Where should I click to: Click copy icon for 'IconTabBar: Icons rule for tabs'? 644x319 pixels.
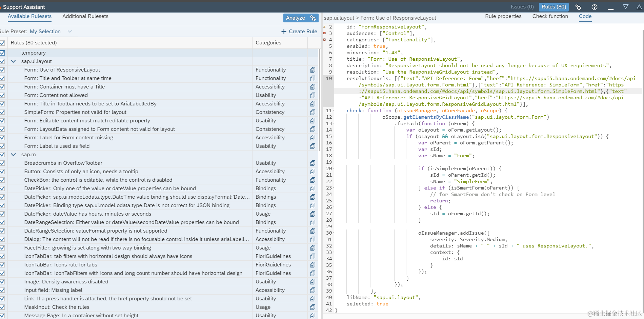click(313, 265)
